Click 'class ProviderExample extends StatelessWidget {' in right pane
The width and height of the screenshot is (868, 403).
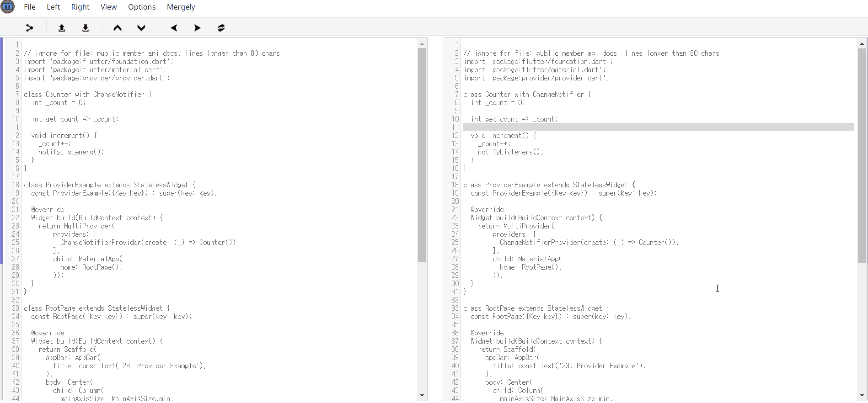549,185
